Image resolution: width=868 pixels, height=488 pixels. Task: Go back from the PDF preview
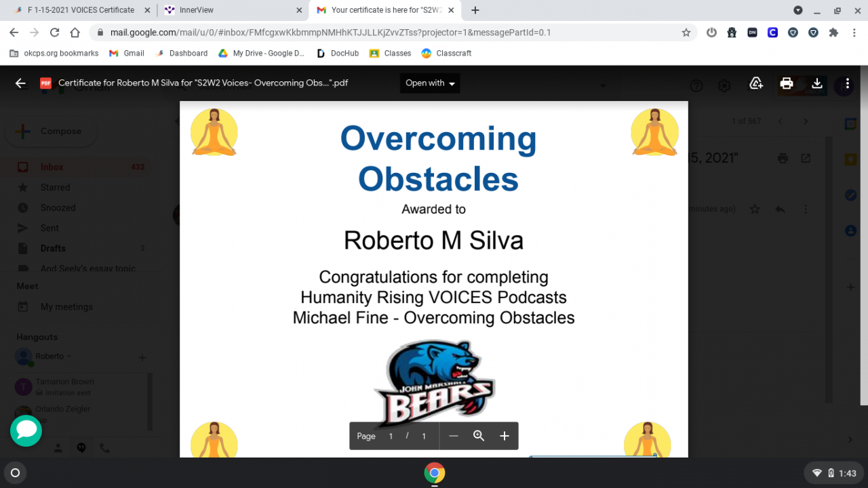pos(20,83)
